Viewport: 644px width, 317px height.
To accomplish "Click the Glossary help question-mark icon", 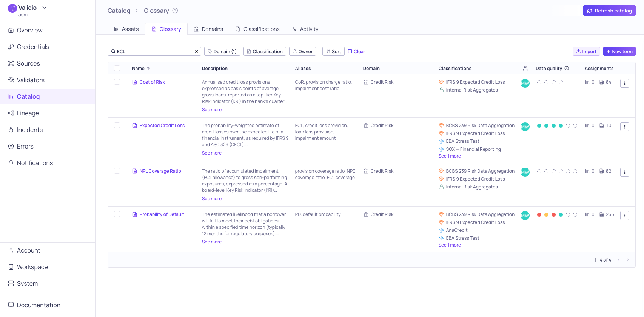I will tap(175, 11).
